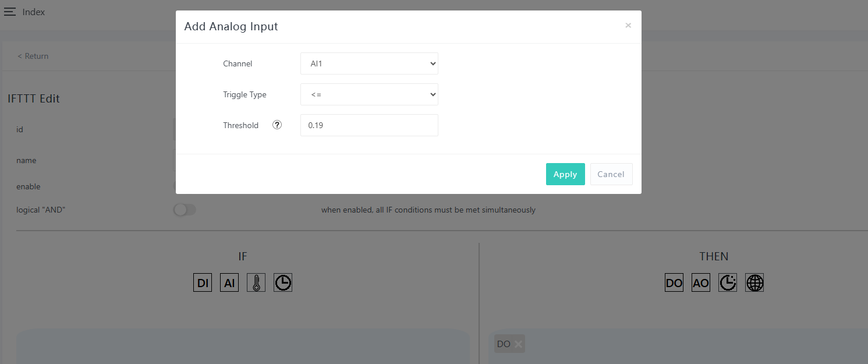Click the Return link
Image resolution: width=868 pixels, height=364 pixels.
(x=33, y=56)
